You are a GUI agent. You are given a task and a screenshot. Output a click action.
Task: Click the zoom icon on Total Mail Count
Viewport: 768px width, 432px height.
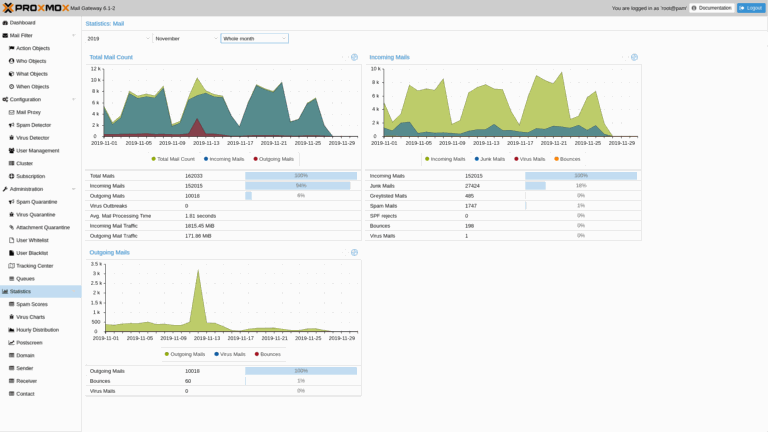[354, 57]
